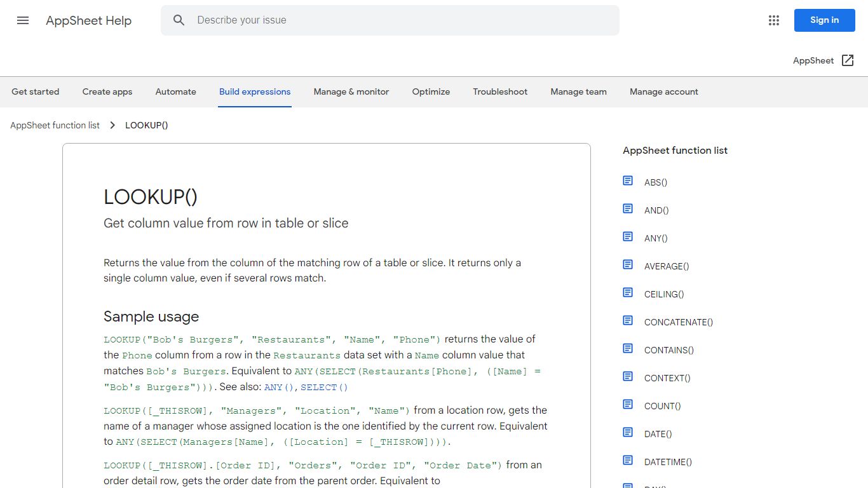
Task: Open the Google apps grid
Action: click(x=773, y=20)
